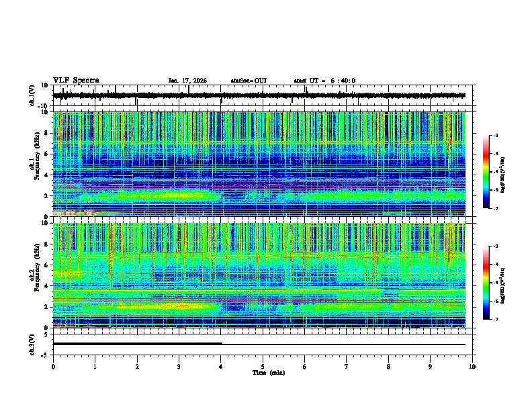The image size is (532, 411).
Task: Click the bright 2 kHz band in ch.2 spectrogram
Action: pos(170,306)
